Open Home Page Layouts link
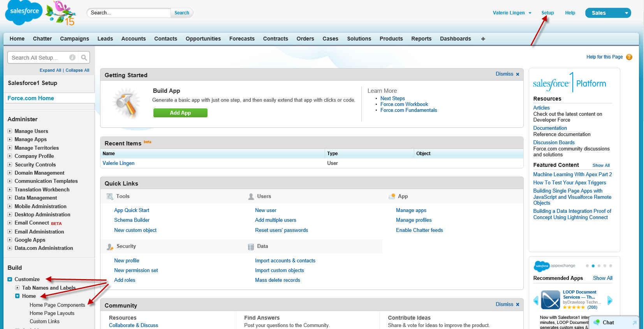 click(x=52, y=313)
